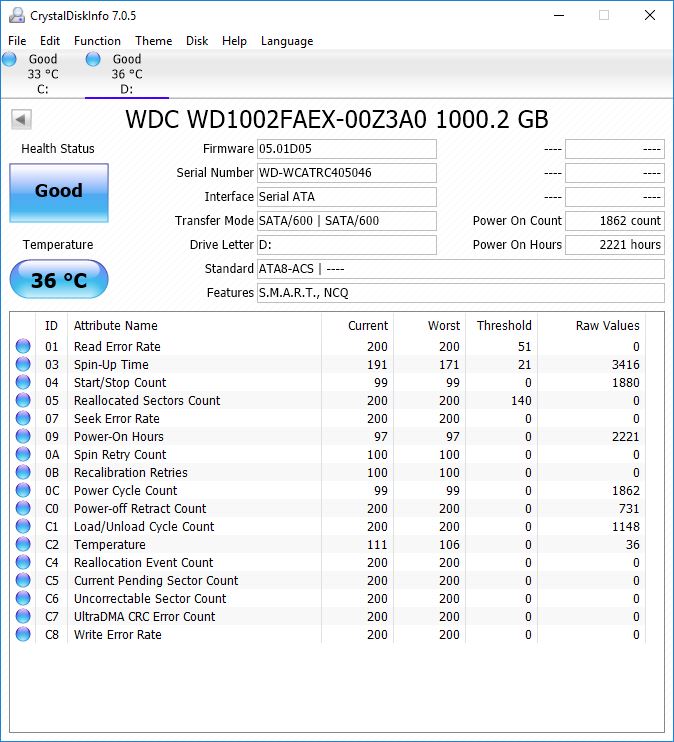The image size is (674, 742).
Task: Click the D: drive blue status orb
Action: tap(93, 59)
